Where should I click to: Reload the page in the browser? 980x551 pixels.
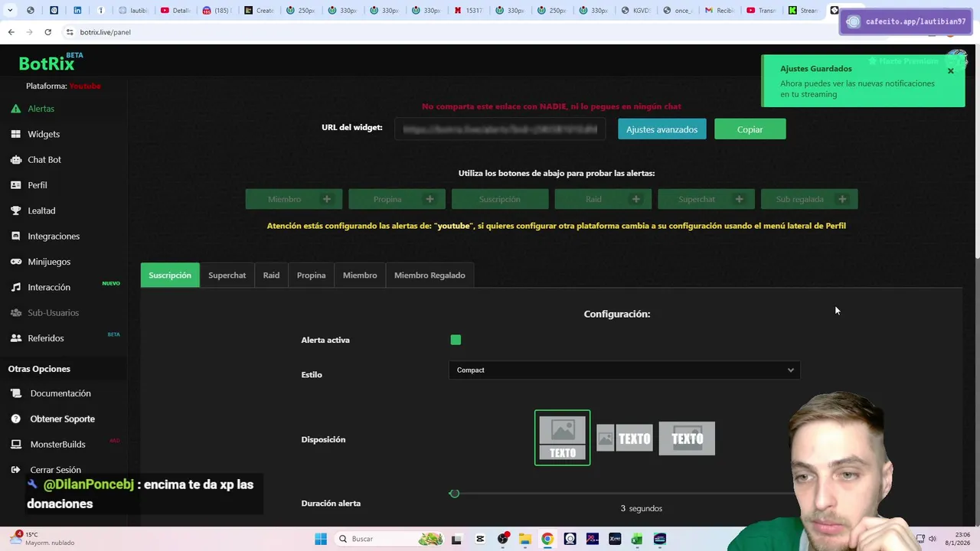tap(47, 32)
